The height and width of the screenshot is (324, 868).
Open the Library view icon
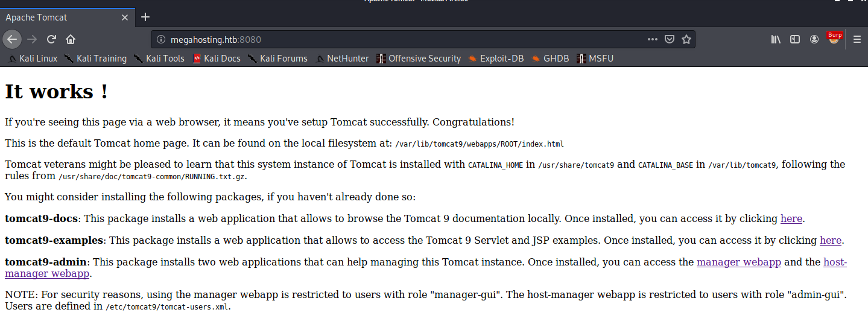point(776,39)
